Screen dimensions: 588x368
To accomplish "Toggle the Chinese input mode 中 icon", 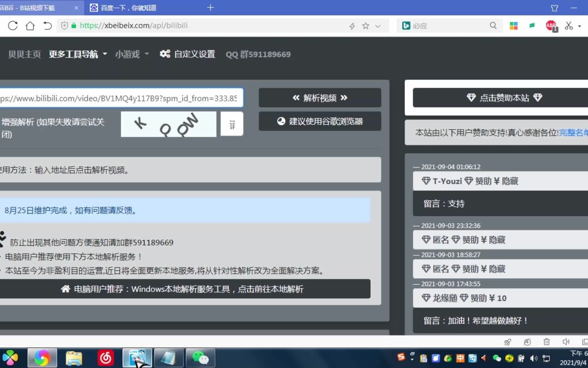I will tap(460, 358).
